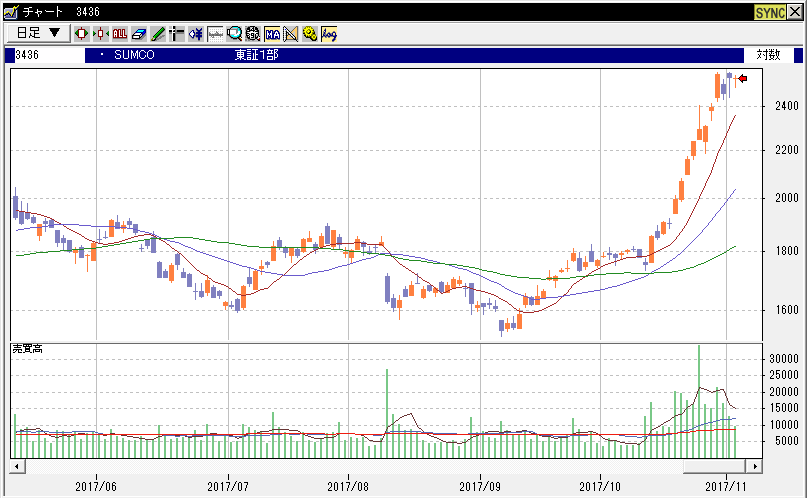Toggle the log scale button
Screen dimensions: 807x498
[329, 33]
